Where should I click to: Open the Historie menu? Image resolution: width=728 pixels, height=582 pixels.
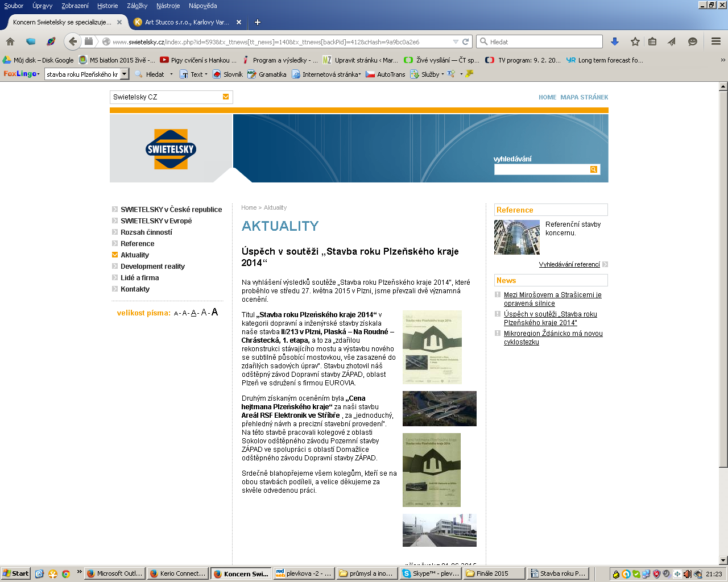[x=107, y=6]
